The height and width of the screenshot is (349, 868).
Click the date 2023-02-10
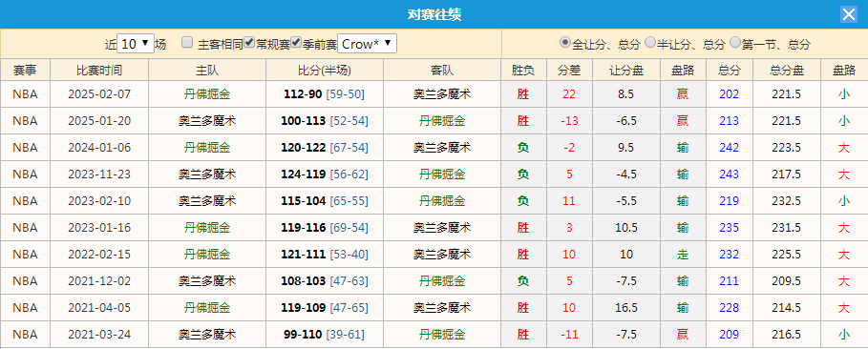tap(99, 201)
